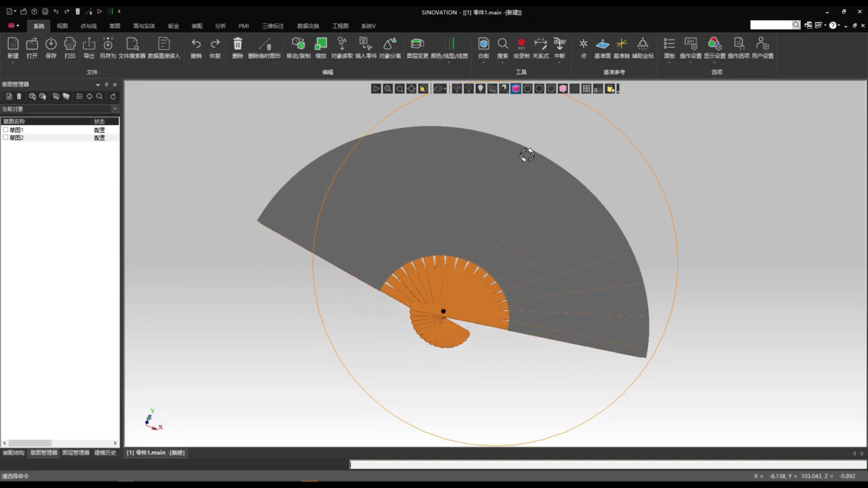
Task: Open 显示设置 display settings
Action: click(x=715, y=45)
